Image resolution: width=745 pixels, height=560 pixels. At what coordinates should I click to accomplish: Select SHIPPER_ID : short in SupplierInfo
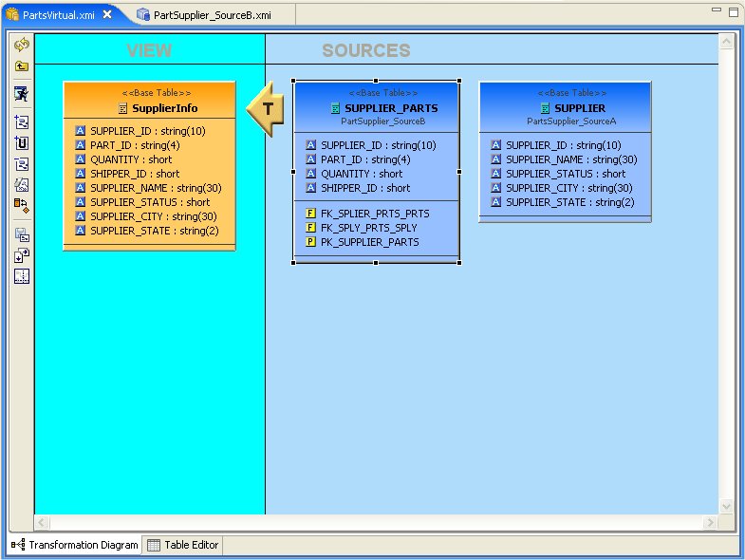pos(135,174)
